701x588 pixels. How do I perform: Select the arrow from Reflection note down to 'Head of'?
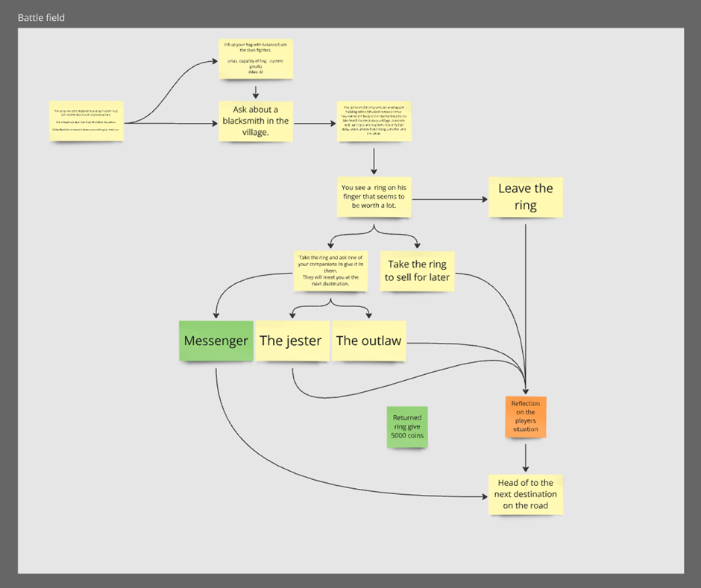click(526, 455)
